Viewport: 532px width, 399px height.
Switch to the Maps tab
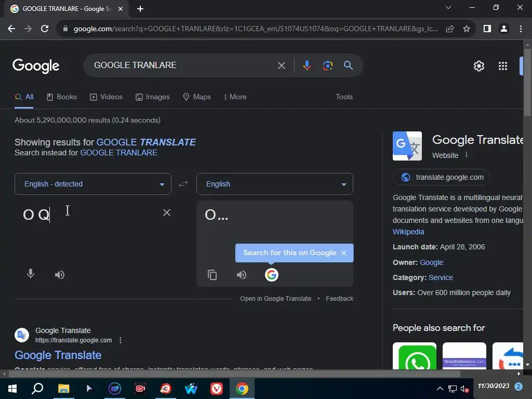tap(197, 97)
